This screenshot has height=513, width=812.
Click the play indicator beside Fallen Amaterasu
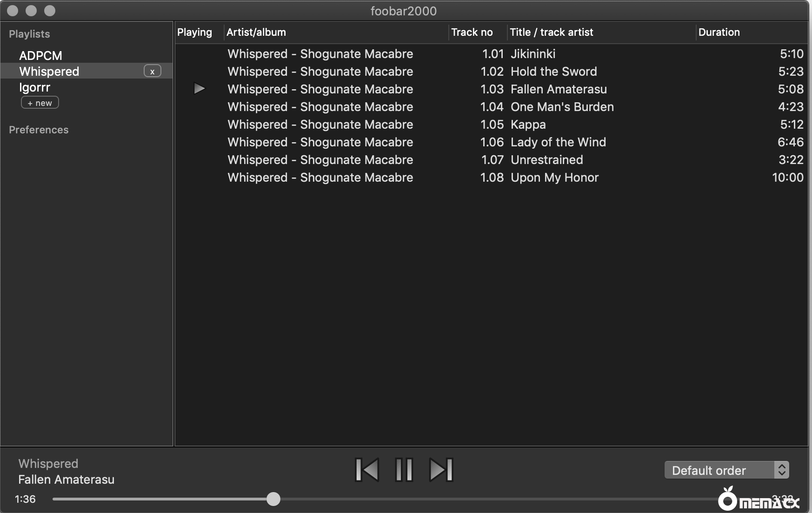[199, 89]
